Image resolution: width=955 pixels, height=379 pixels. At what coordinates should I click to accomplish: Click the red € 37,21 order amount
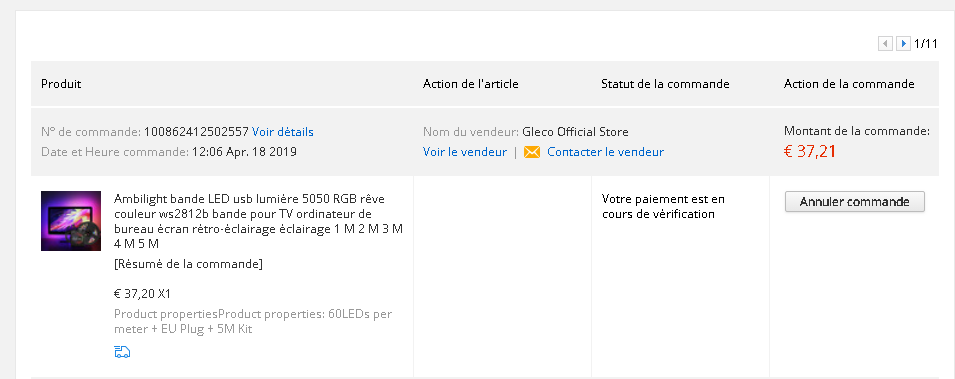point(809,151)
